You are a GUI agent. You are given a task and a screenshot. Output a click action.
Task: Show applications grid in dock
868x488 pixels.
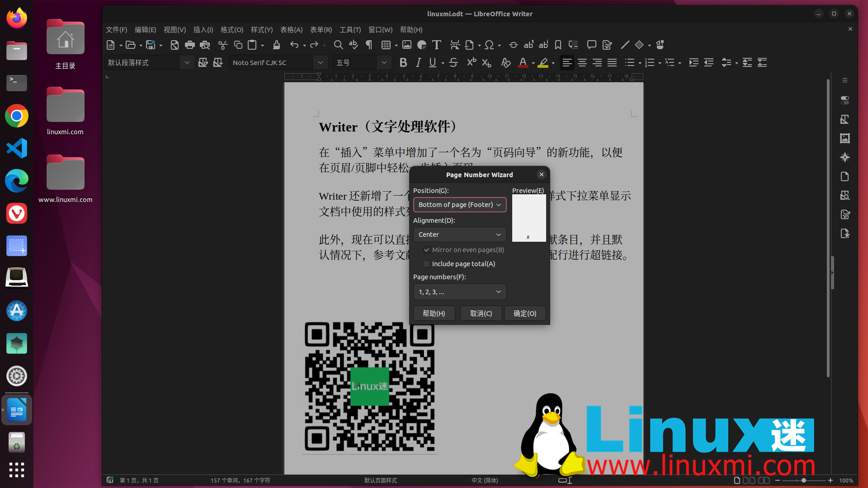pos(17,470)
